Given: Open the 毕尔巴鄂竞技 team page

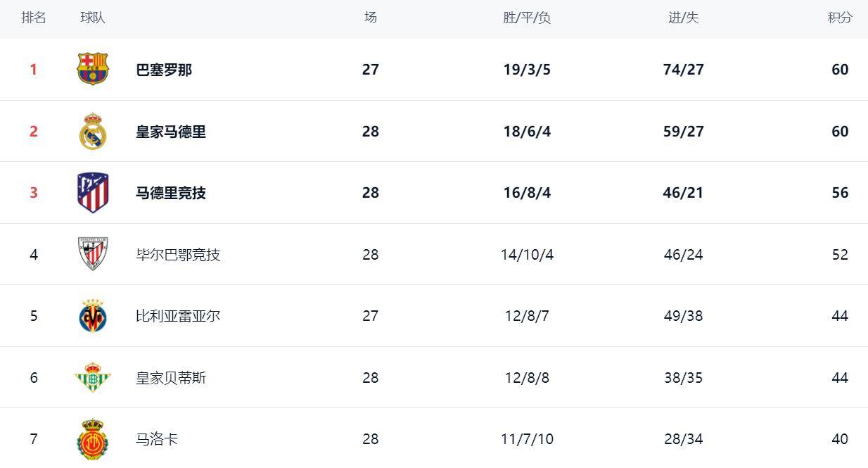Looking at the screenshot, I should (178, 255).
